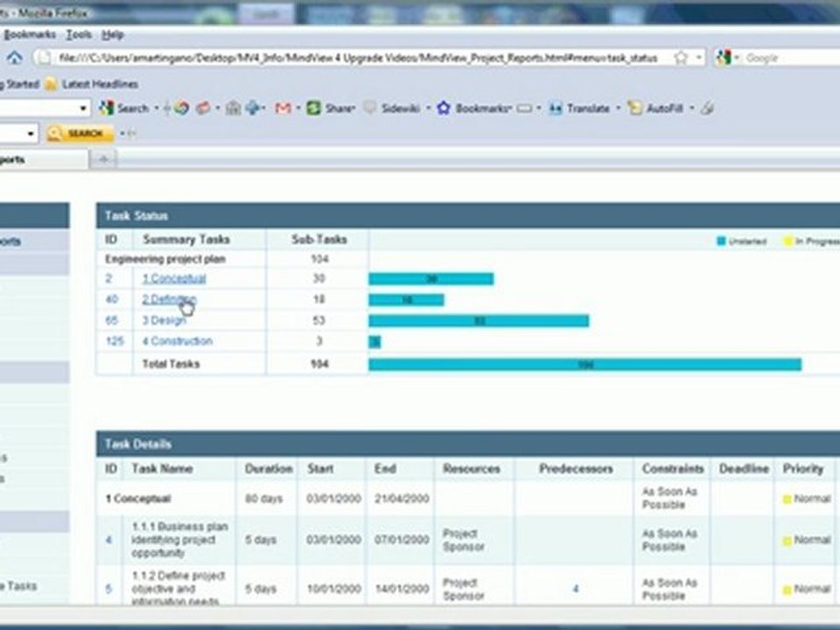Click task ID 2 in Task Status
The height and width of the screenshot is (630, 840).
click(108, 278)
